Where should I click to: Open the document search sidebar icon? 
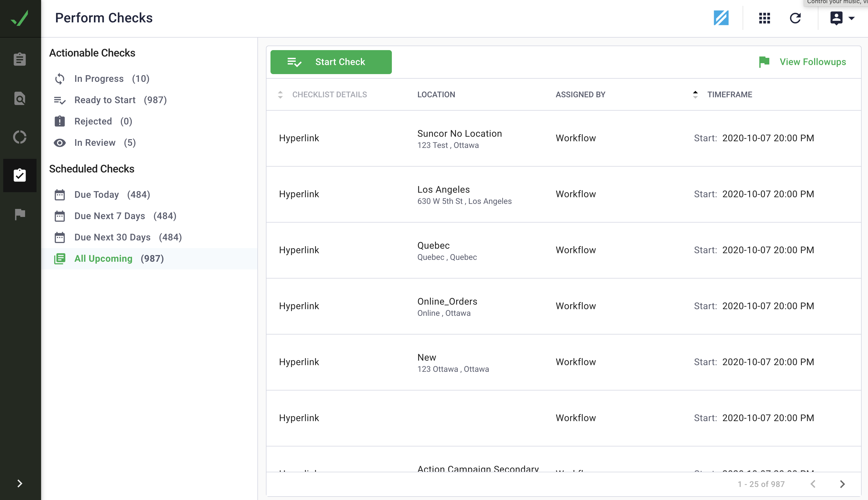pos(19,99)
